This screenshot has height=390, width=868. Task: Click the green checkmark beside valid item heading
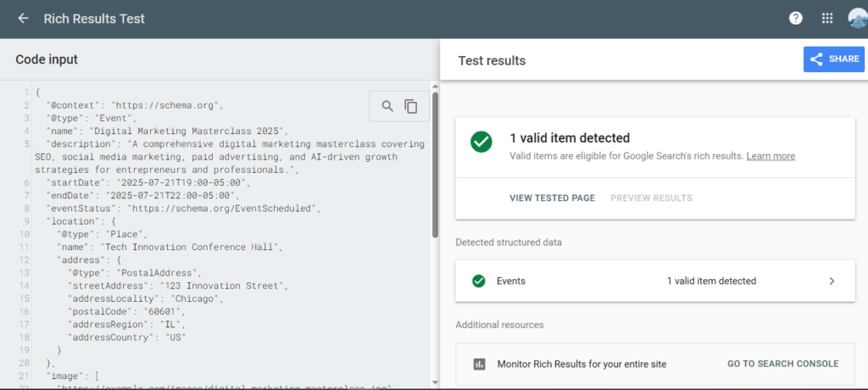pyautogui.click(x=481, y=142)
